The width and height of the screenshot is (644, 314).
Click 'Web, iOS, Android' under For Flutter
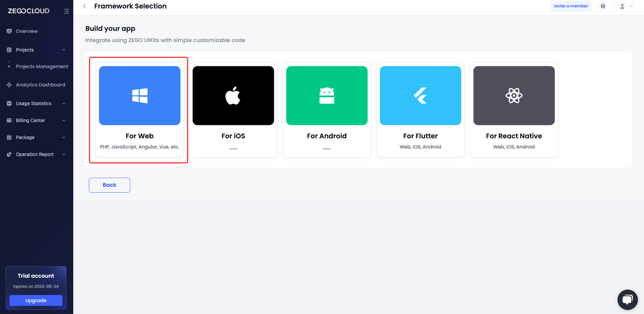(x=420, y=147)
